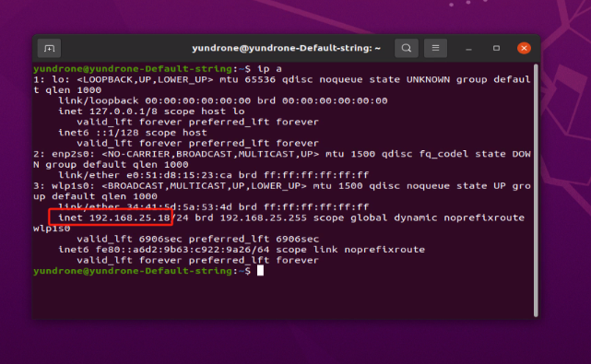
Task: Click the IP address 192.168.25.18
Action: 130,217
